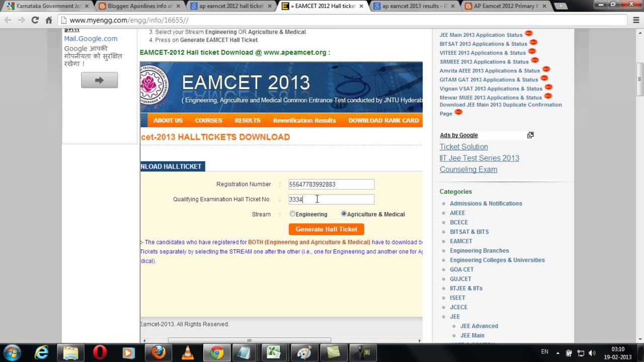This screenshot has height=362, width=644.
Task: Open Windows Media Player in taskbar
Action: coord(129,352)
